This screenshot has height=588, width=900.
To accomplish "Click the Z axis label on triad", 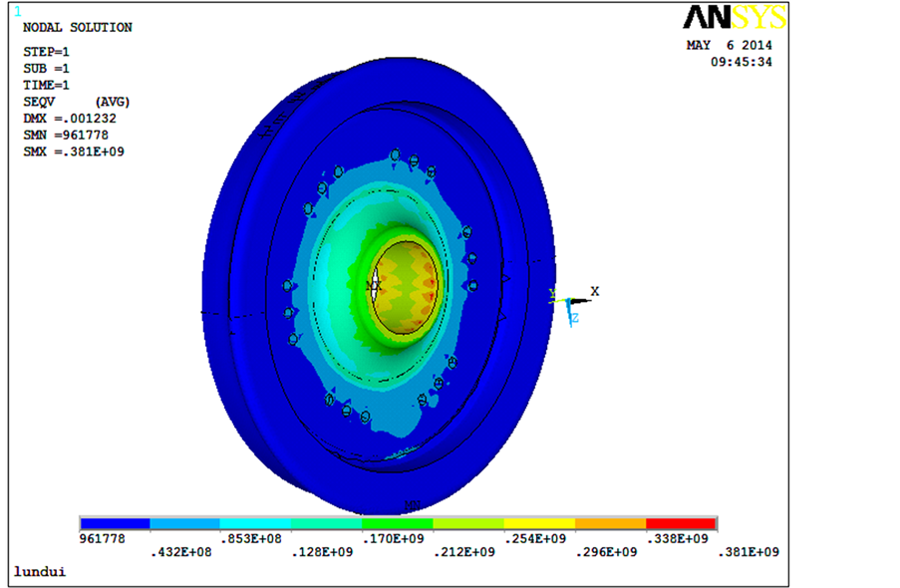I will point(574,318).
